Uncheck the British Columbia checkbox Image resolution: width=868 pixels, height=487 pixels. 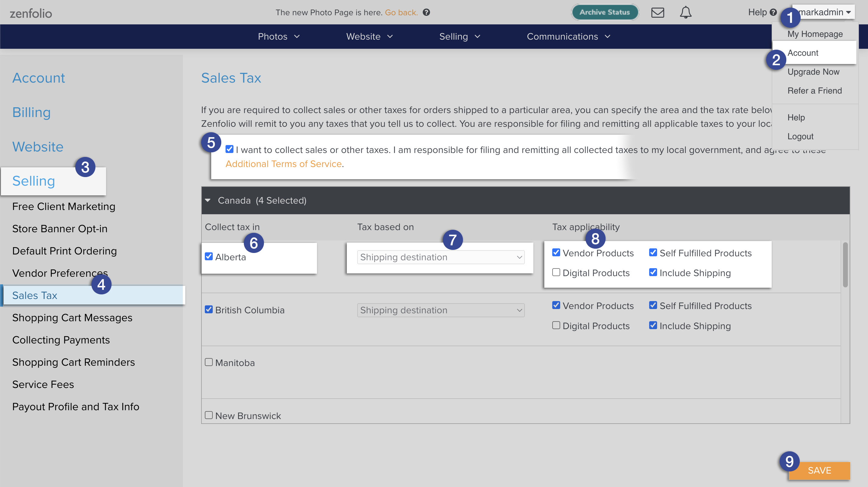[209, 309]
